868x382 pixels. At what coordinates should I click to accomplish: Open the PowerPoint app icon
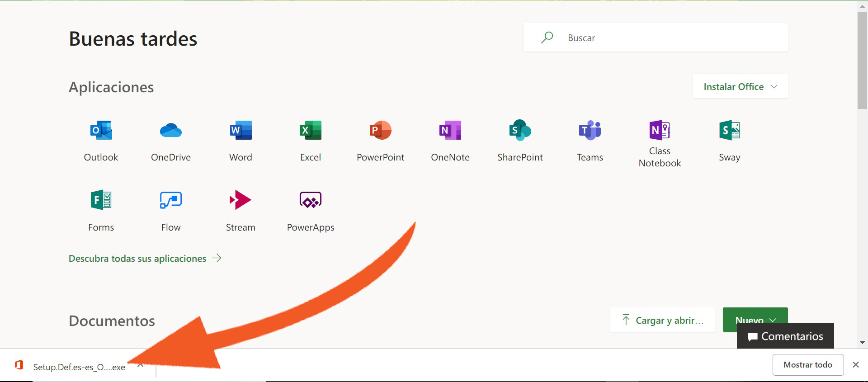pos(380,130)
